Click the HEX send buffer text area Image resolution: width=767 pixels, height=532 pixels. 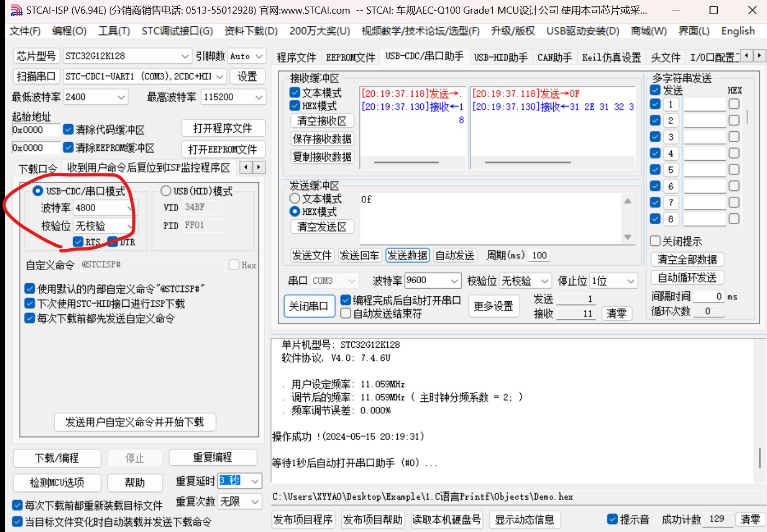tap(491, 219)
